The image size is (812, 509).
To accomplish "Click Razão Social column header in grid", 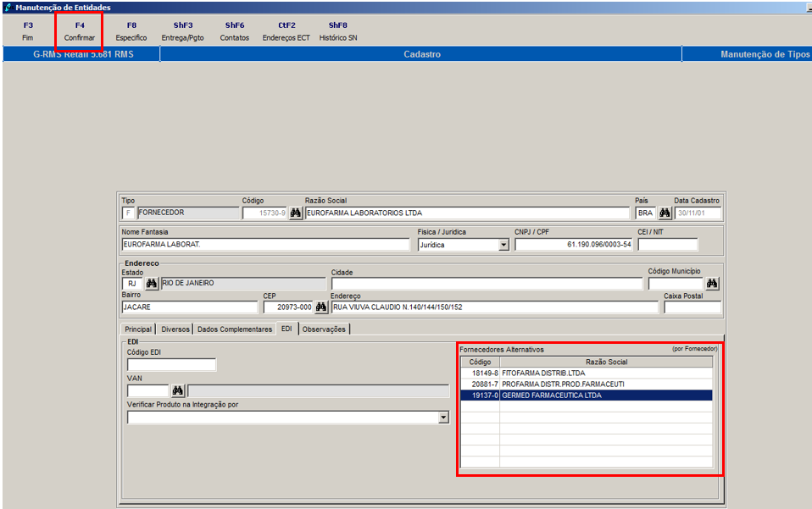I will [606, 362].
